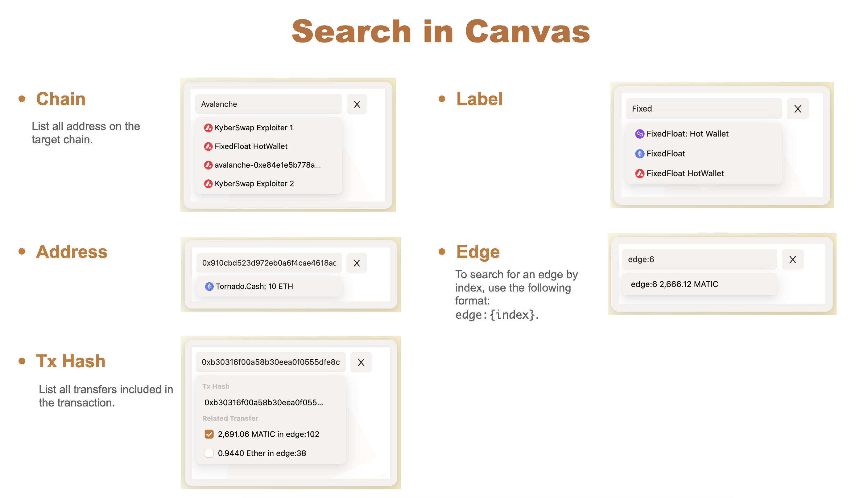The image size is (868, 498).
Task: Click the Tx Hash result 0xb30316f00a58b30eea0f055...
Action: (263, 402)
